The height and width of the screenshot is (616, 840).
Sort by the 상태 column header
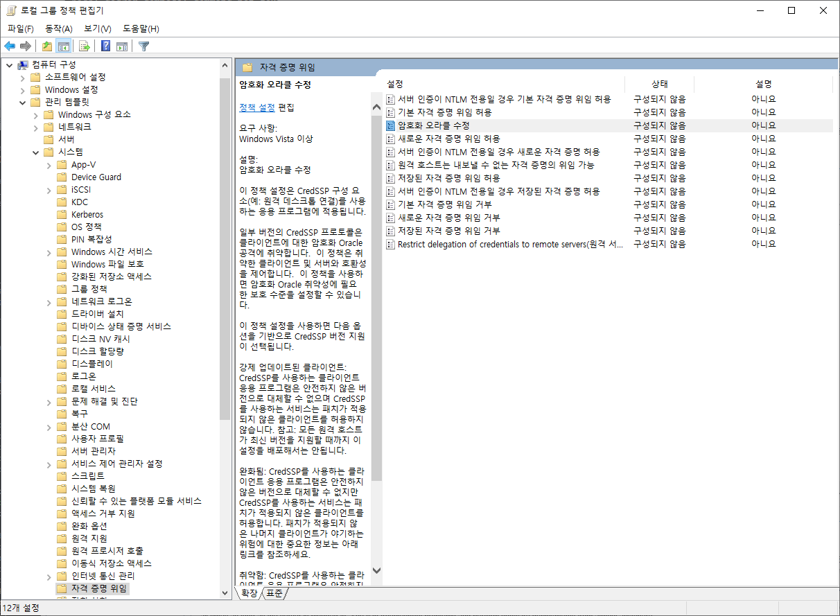[x=659, y=84]
